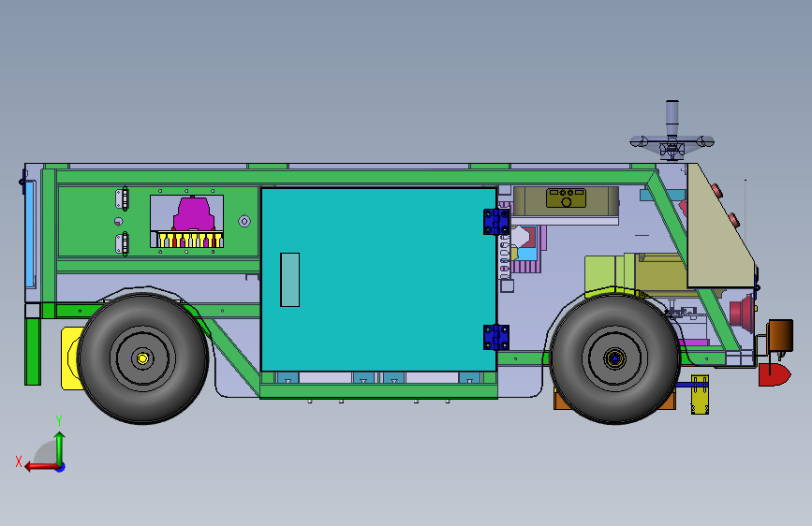This screenshot has width=812, height=526.
Task: Pick the upper latch on the green panel
Action: (122, 198)
